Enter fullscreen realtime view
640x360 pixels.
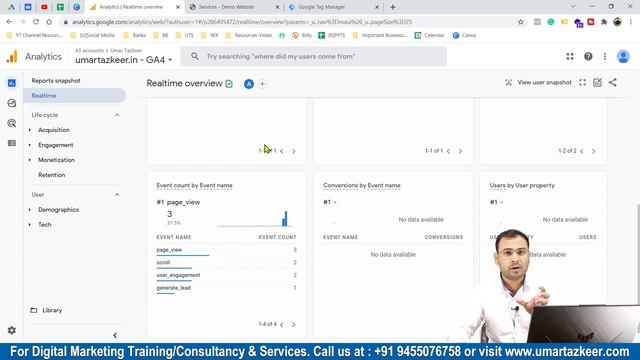click(x=582, y=82)
